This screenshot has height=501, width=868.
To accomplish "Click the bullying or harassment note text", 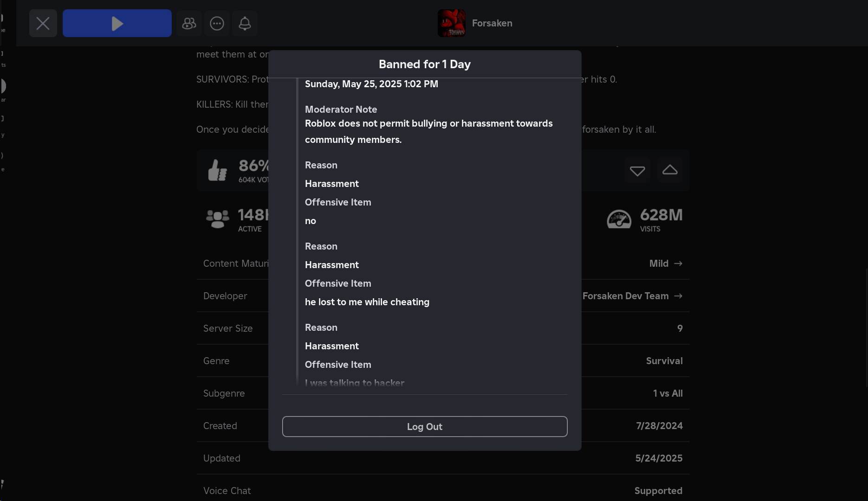I will point(429,131).
